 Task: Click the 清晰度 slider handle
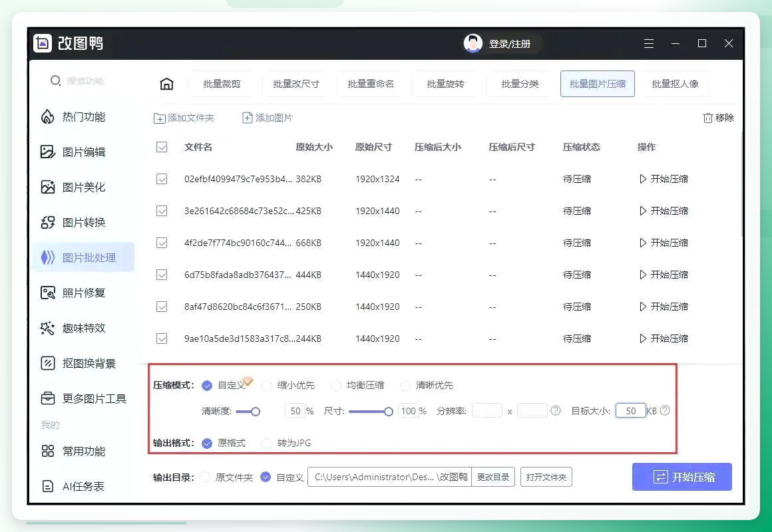click(x=256, y=412)
